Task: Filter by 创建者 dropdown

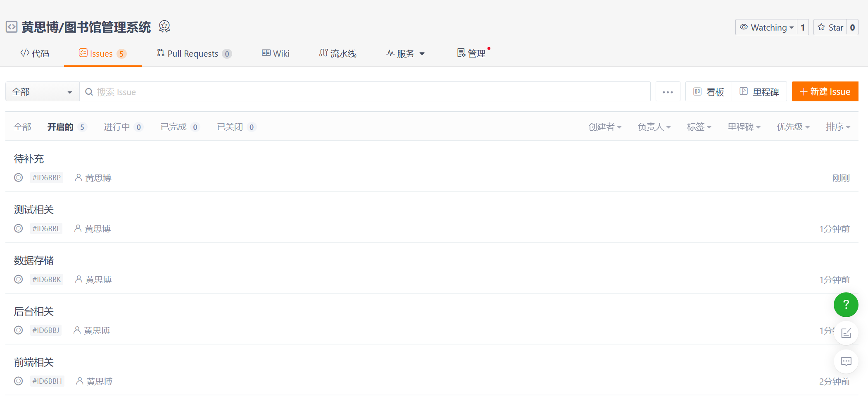Action: coord(605,127)
